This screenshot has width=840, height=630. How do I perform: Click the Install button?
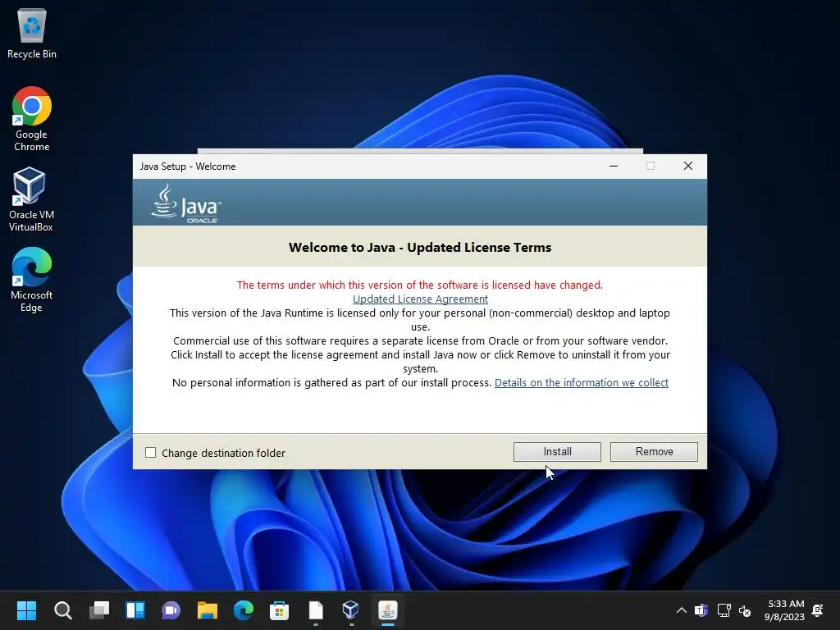click(x=557, y=452)
